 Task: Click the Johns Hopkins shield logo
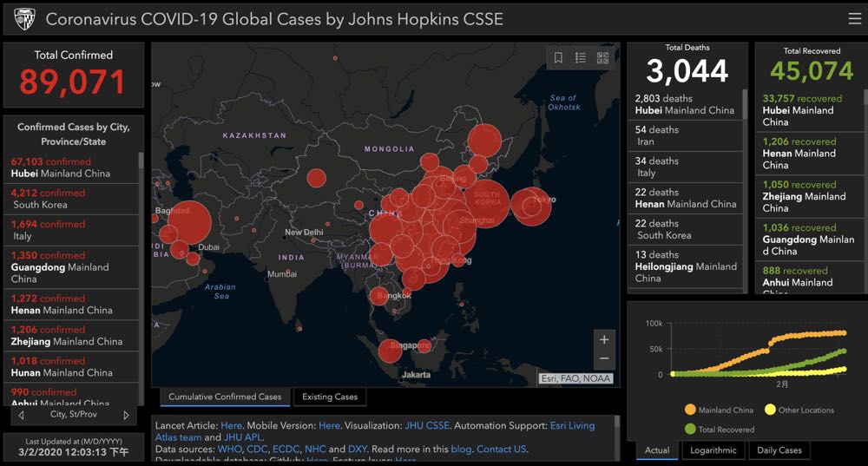pyautogui.click(x=23, y=19)
